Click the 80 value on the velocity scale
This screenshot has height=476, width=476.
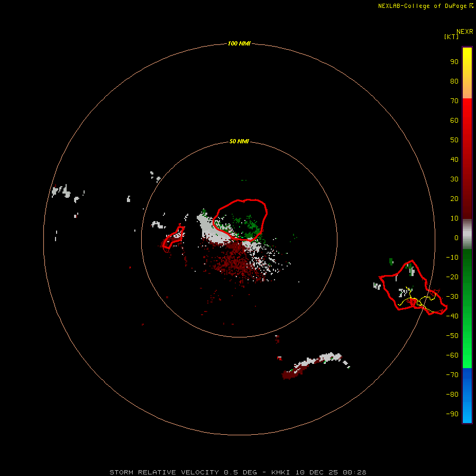pyautogui.click(x=454, y=81)
